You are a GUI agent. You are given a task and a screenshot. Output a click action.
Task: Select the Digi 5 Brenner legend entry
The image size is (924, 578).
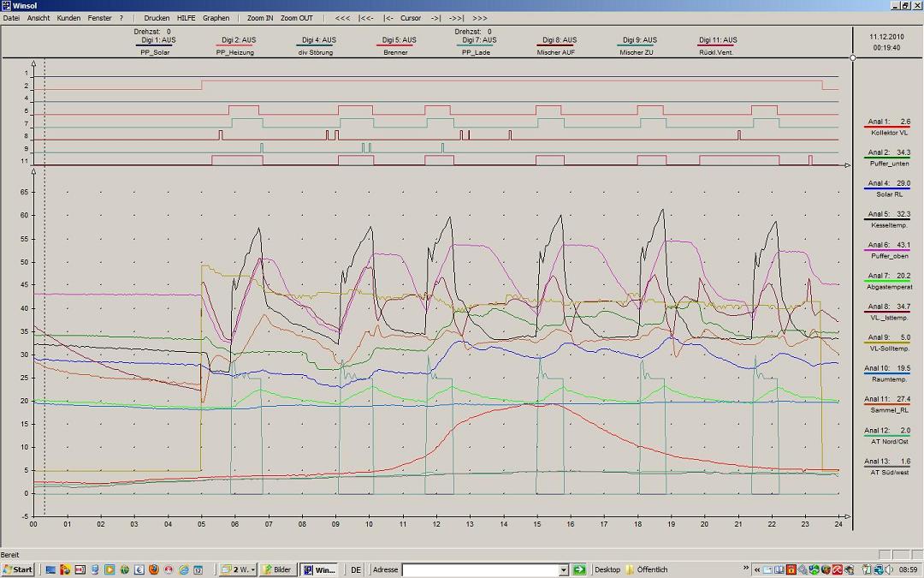point(396,46)
